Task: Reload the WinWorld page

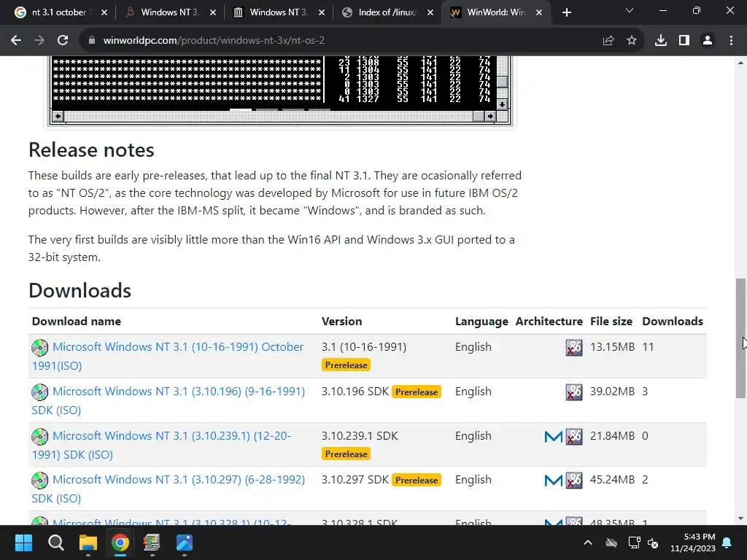Action: click(x=63, y=41)
